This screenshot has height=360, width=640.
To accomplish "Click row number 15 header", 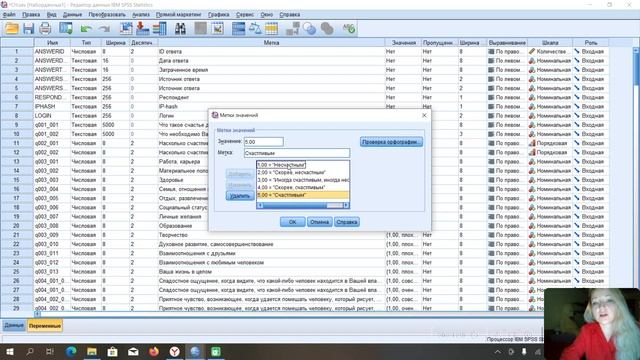I will (17, 180).
